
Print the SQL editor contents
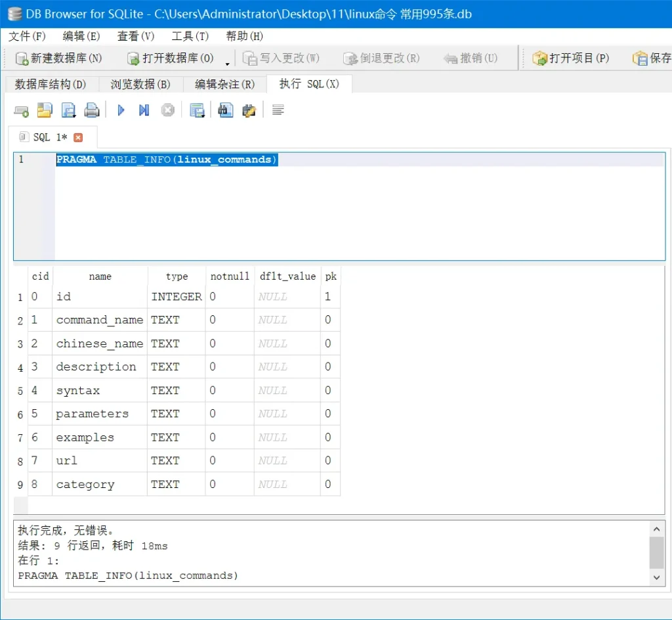pyautogui.click(x=92, y=110)
